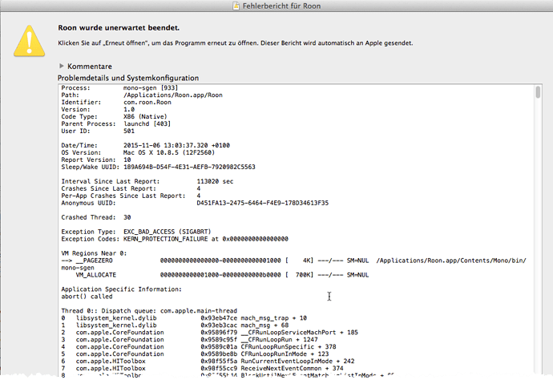The width and height of the screenshot is (553, 392).
Task: Click frame 'CFRunLoopRunSpecific + 378'
Action: pyautogui.click(x=289, y=347)
